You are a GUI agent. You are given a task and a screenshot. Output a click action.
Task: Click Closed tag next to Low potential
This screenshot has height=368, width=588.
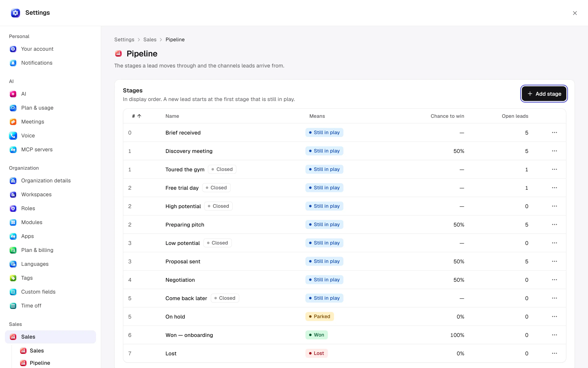tap(217, 243)
